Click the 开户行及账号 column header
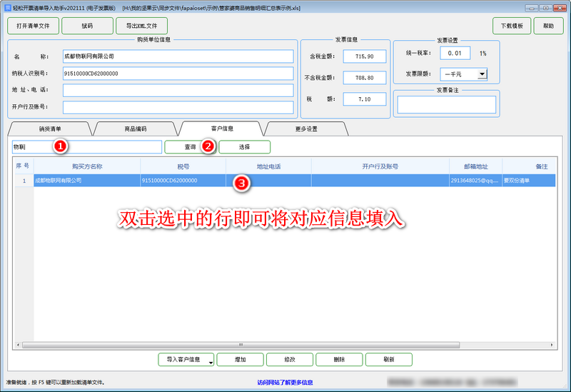 tap(380, 166)
